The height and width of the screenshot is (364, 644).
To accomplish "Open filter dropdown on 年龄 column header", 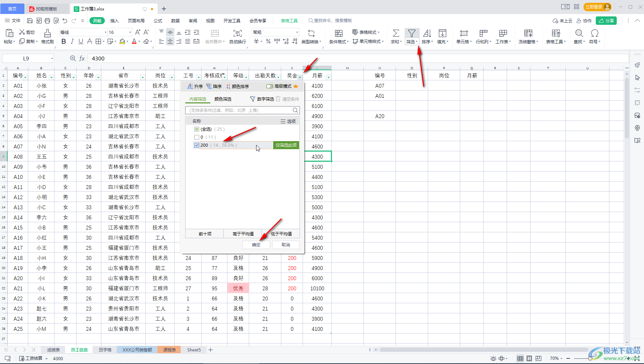I will click(98, 77).
